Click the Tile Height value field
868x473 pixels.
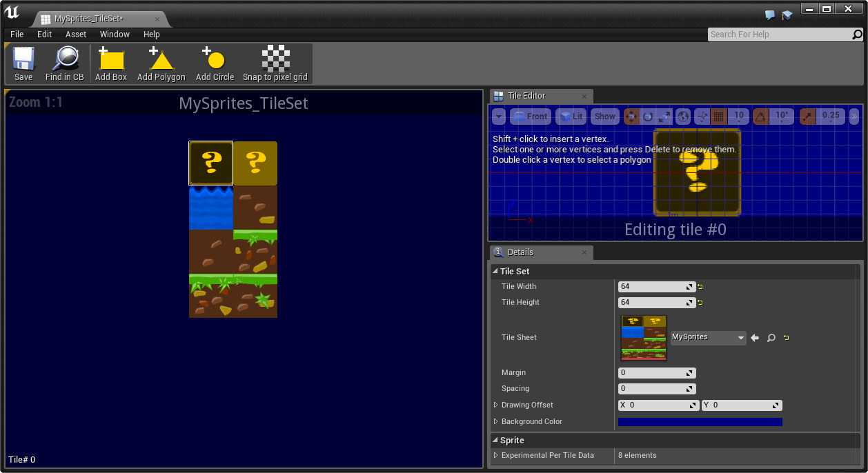(657, 302)
